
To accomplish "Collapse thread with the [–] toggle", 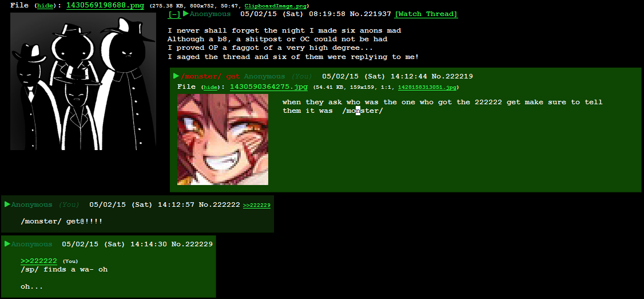I will click(x=174, y=14).
